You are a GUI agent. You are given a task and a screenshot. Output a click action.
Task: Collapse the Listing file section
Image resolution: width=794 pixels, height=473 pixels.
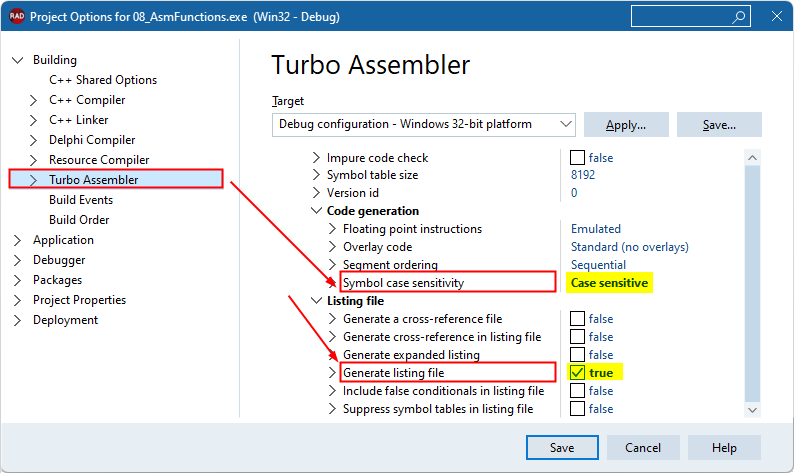[x=316, y=300]
